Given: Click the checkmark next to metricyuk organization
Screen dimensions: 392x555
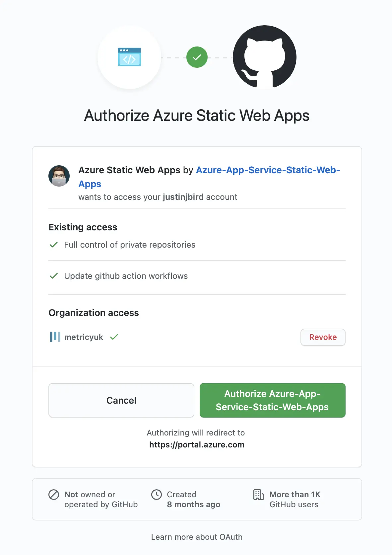Looking at the screenshot, I should 114,337.
